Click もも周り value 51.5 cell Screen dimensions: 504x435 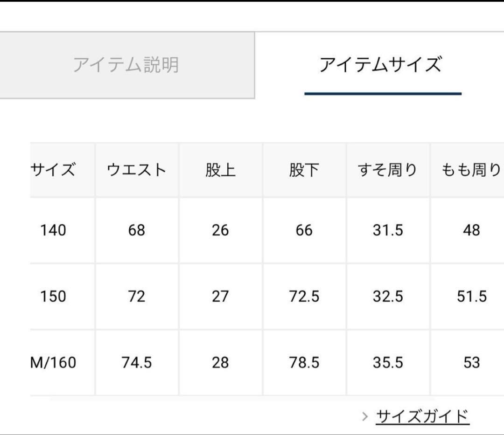[471, 297]
